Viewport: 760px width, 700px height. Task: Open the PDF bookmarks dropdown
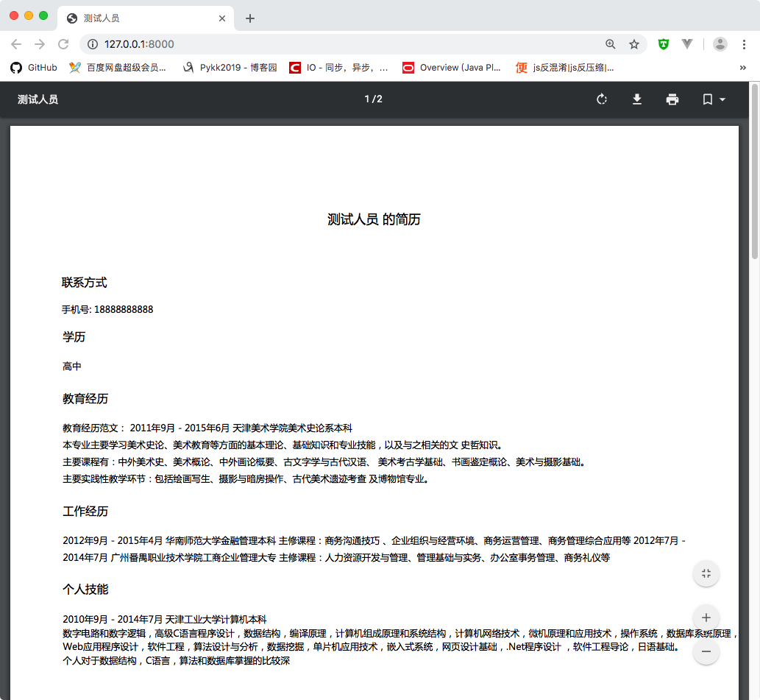pyautogui.click(x=714, y=99)
